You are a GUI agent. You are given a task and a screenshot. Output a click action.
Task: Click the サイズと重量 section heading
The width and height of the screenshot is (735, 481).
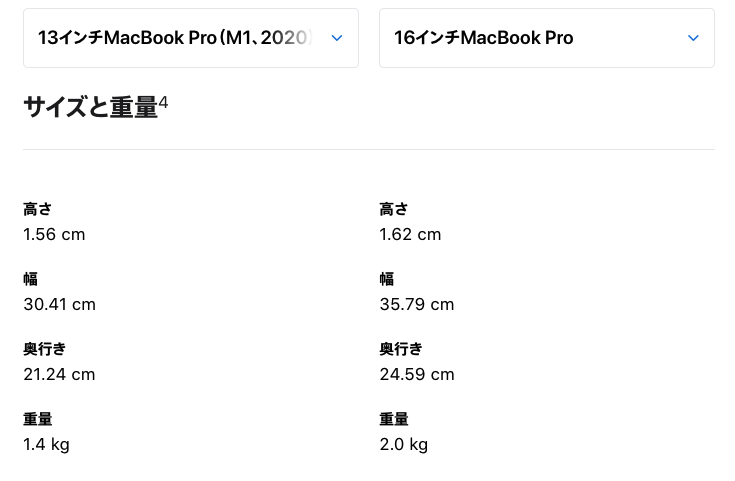(90, 107)
